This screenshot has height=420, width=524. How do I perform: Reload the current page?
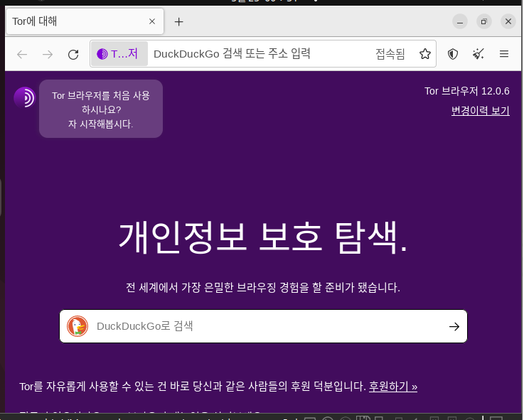pyautogui.click(x=73, y=54)
